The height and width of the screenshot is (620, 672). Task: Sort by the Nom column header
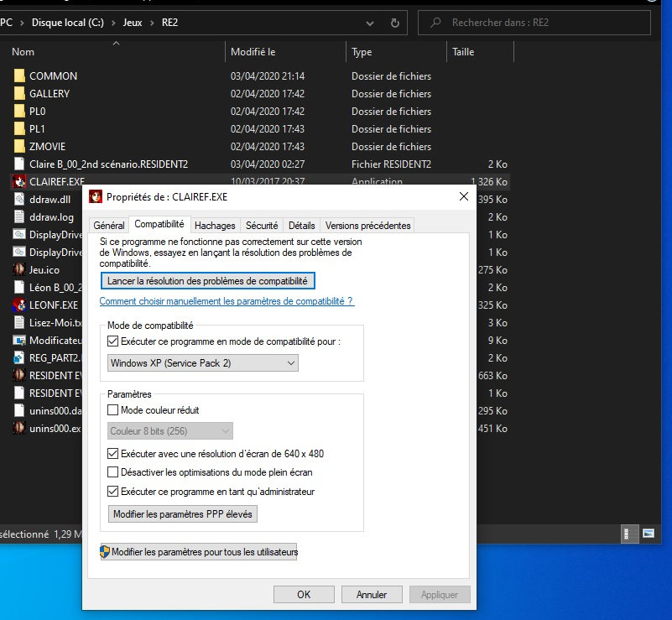(116, 52)
